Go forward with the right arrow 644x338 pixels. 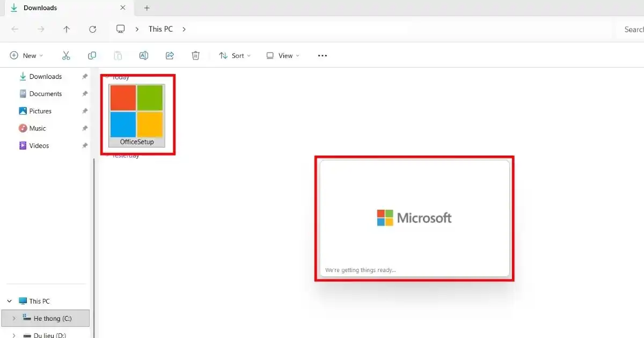pos(41,30)
